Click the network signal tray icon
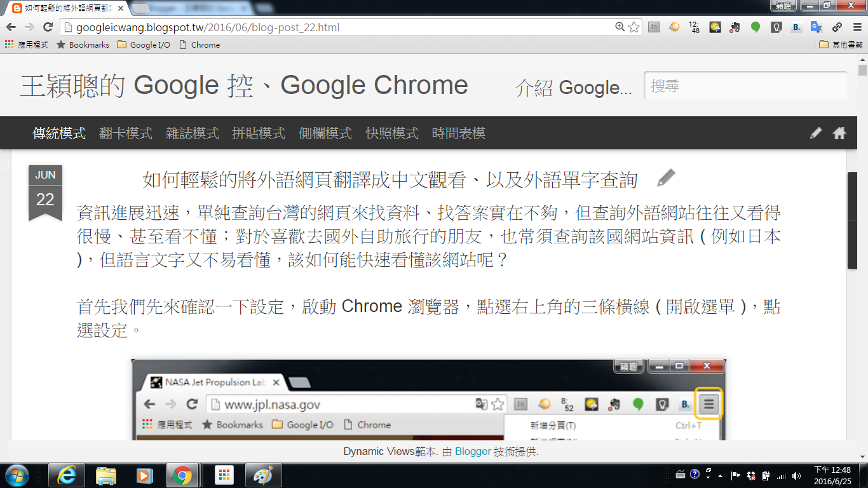 click(781, 475)
